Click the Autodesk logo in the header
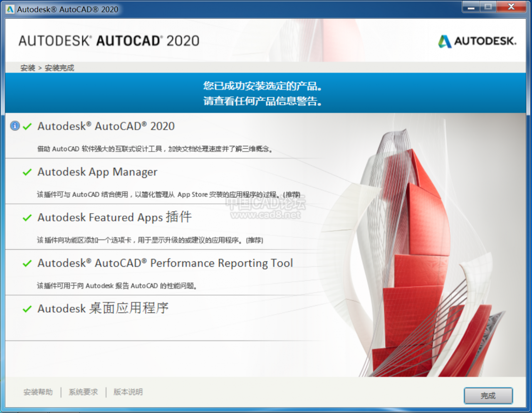The width and height of the screenshot is (532, 413). (x=477, y=41)
